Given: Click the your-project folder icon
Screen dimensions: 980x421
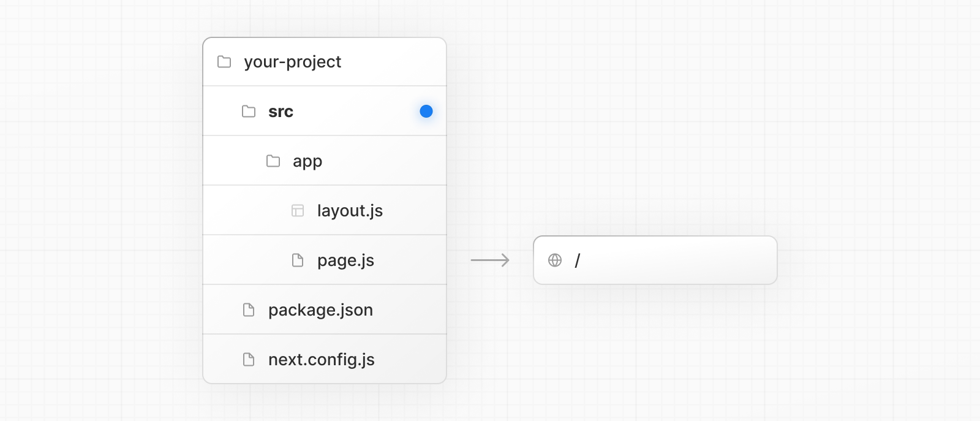Looking at the screenshot, I should 224,62.
